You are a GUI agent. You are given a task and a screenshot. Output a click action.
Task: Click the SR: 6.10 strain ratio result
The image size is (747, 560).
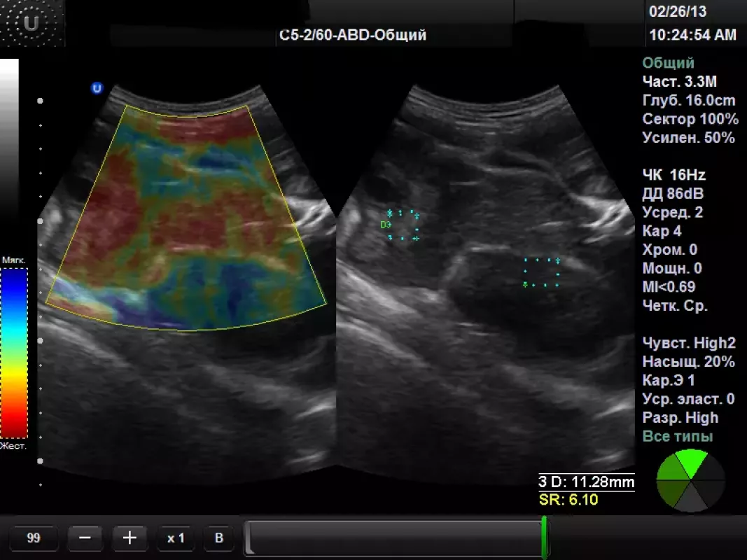[568, 500]
